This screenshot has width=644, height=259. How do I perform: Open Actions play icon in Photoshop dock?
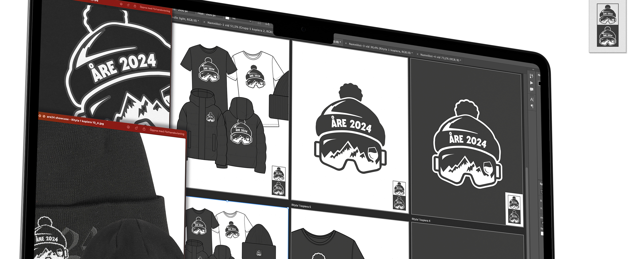tap(531, 83)
